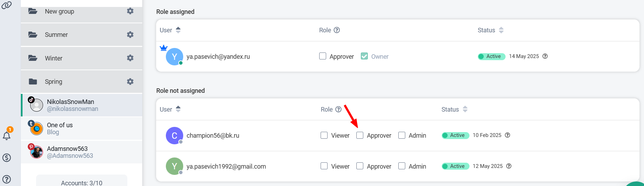Click the dollar billing icon
Screen dimensions: 644x186
7,158
